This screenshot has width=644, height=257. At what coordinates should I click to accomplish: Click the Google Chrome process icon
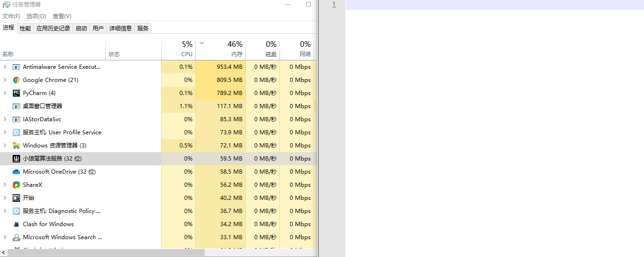[16, 80]
